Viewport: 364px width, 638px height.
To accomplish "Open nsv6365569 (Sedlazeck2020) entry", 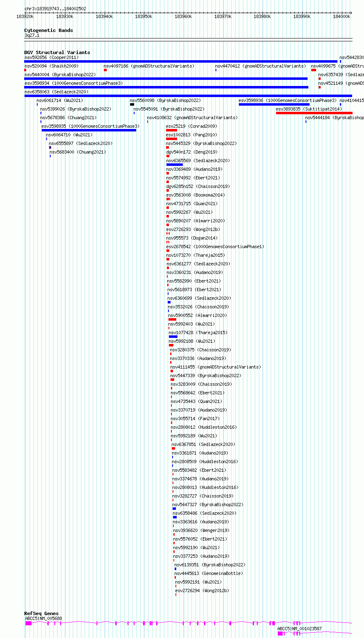I will [198, 161].
